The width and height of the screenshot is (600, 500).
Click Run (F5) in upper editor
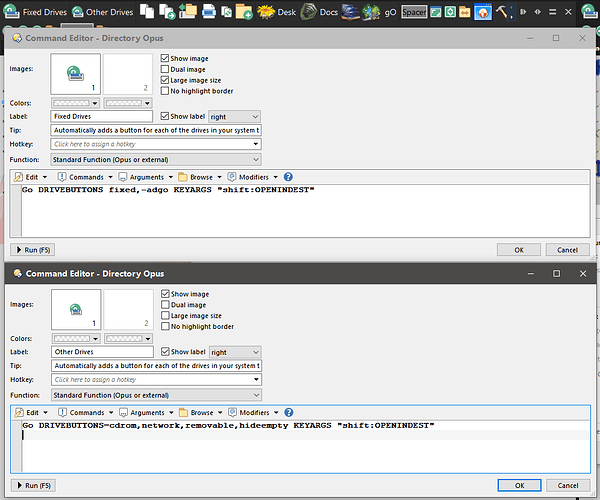33,250
